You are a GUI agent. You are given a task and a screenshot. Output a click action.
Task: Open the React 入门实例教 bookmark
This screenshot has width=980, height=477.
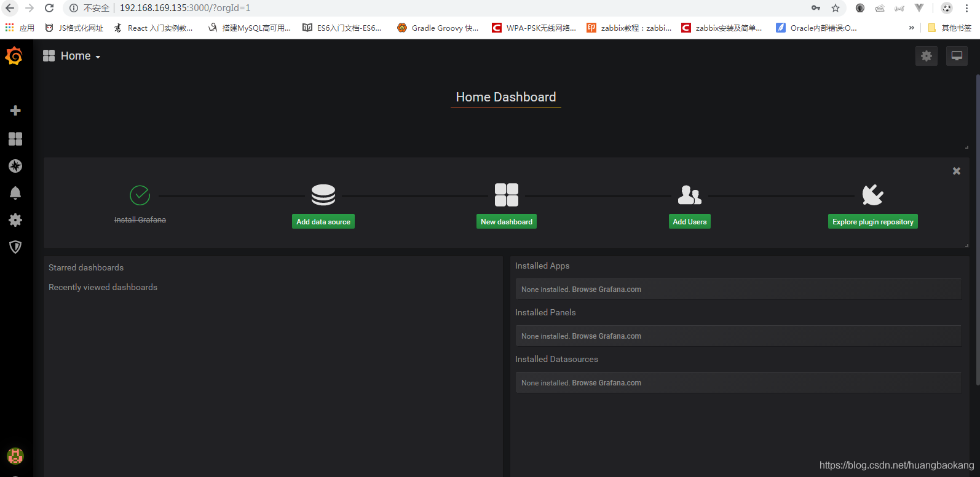click(153, 28)
